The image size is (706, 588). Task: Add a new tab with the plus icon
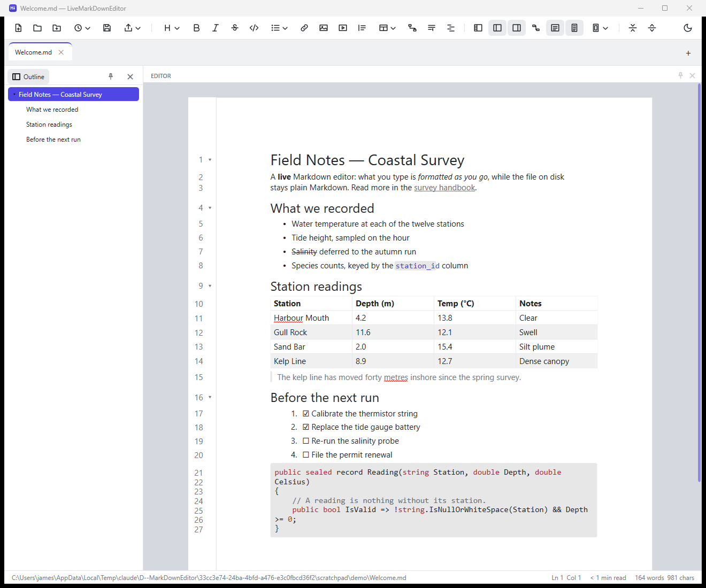[x=688, y=53]
